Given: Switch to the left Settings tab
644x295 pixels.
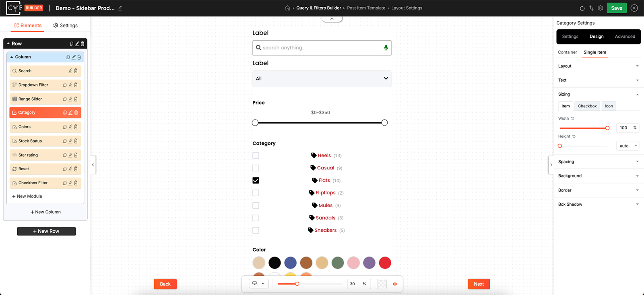Looking at the screenshot, I should point(65,25).
